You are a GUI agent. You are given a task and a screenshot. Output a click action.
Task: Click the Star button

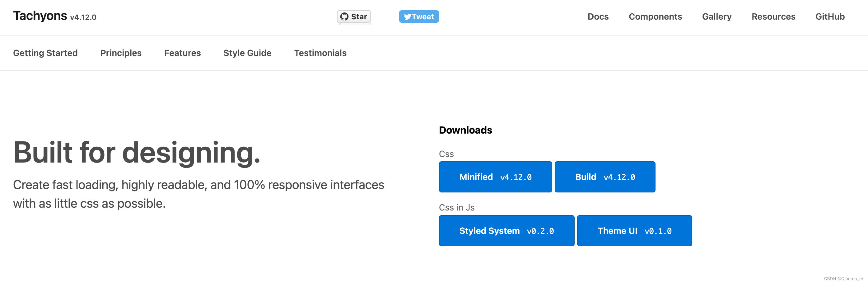point(354,17)
